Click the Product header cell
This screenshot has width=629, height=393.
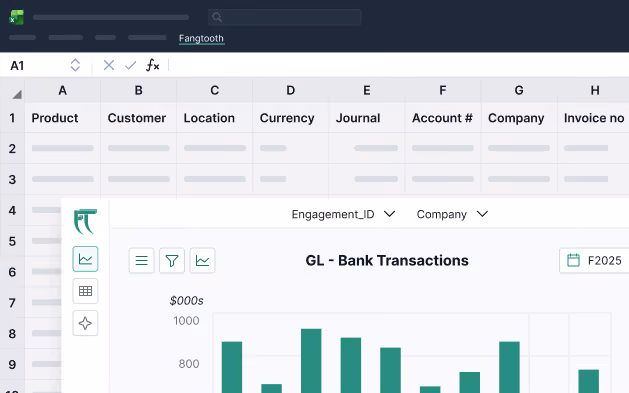(x=63, y=118)
